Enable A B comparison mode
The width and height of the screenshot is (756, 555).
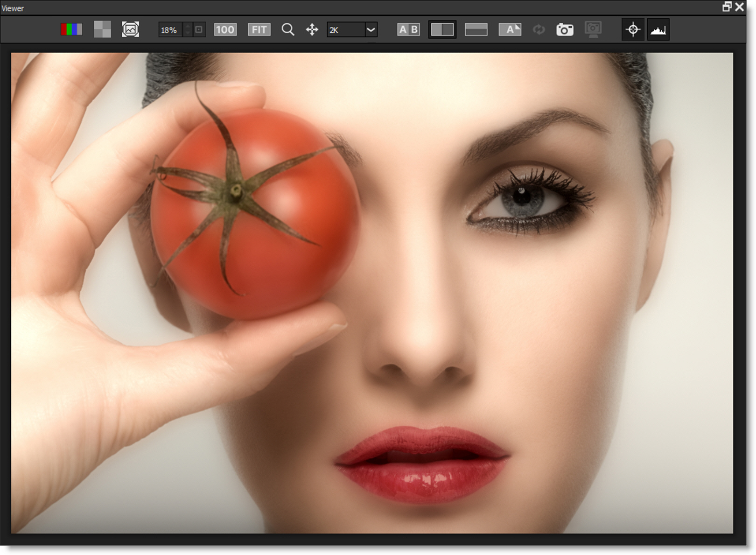tap(408, 30)
